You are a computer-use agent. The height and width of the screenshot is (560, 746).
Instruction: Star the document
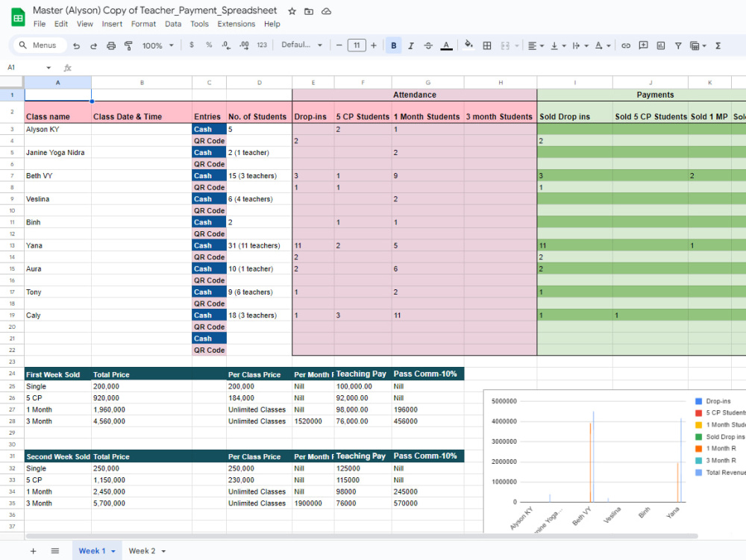(292, 11)
